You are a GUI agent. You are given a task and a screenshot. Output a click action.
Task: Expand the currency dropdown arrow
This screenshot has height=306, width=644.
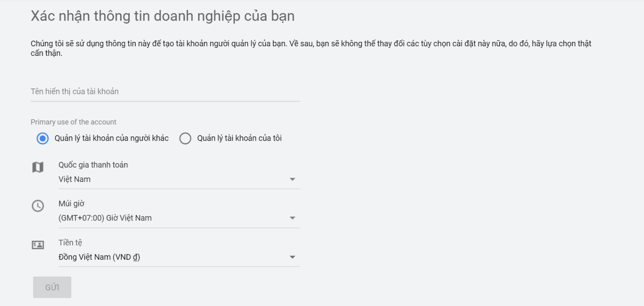tap(292, 257)
